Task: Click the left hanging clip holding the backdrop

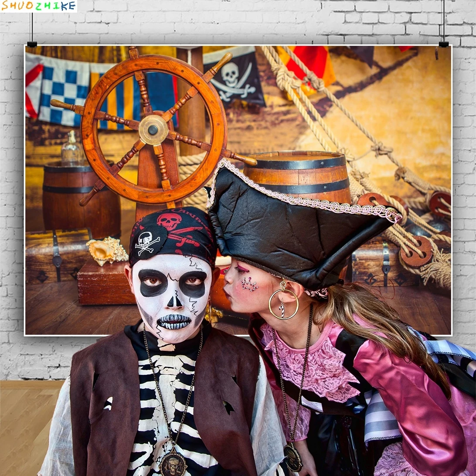Action: 32,43
